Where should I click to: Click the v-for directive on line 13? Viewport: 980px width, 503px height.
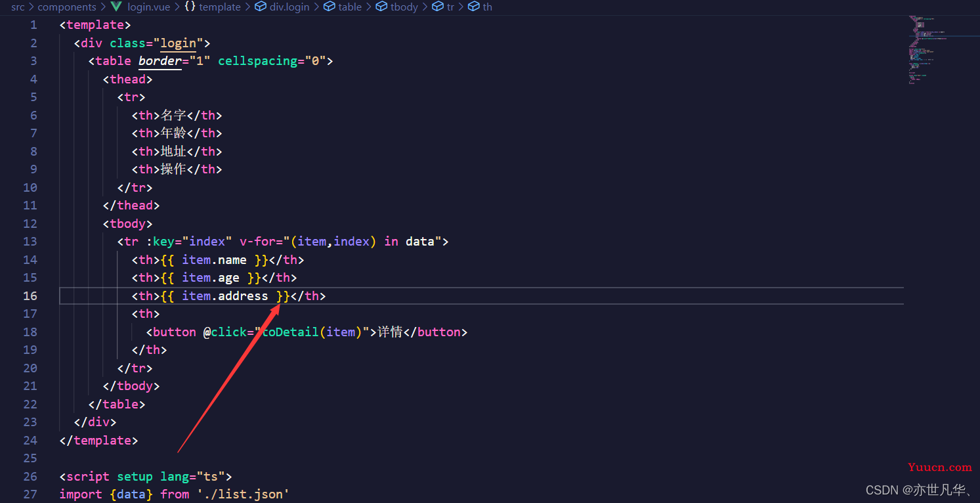click(x=261, y=242)
